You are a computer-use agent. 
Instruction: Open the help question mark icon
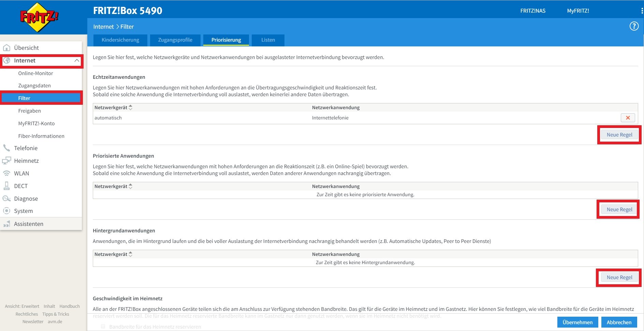(634, 26)
